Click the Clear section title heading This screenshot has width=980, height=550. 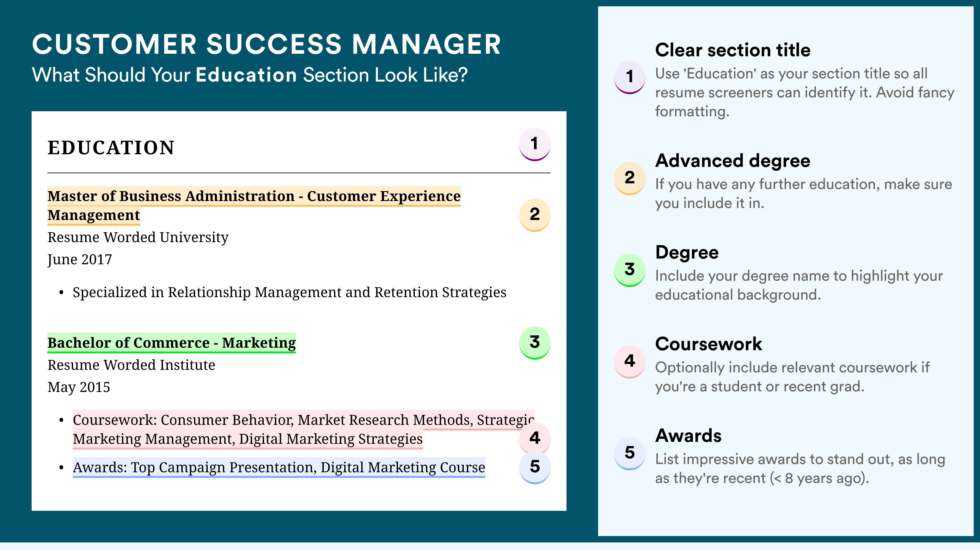[733, 50]
